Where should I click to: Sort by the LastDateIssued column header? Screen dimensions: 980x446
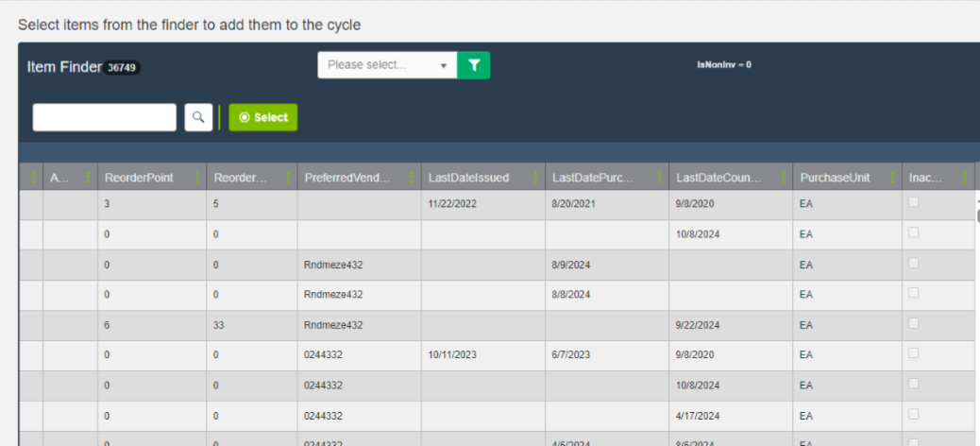pyautogui.click(x=468, y=178)
